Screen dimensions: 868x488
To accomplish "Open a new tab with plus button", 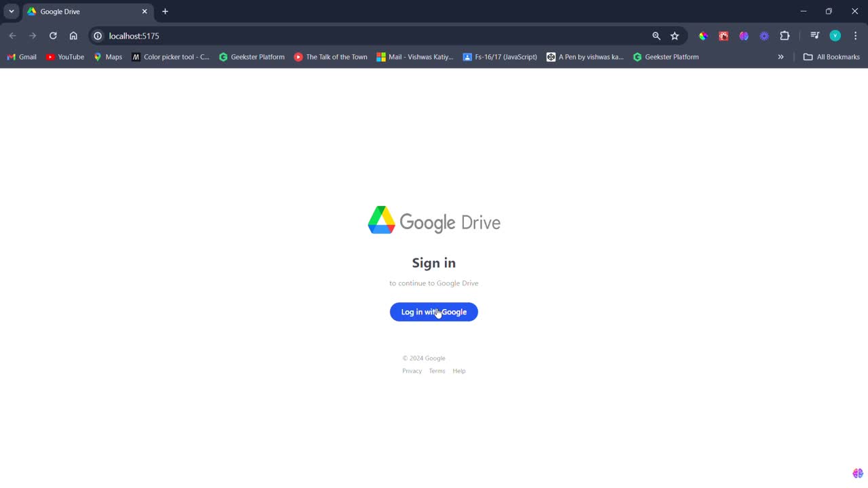I will 165,12.
